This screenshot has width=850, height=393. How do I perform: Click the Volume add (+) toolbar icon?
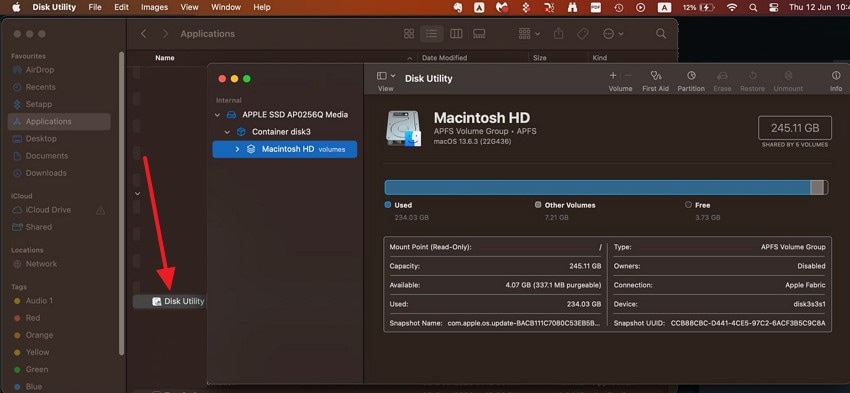pos(613,75)
